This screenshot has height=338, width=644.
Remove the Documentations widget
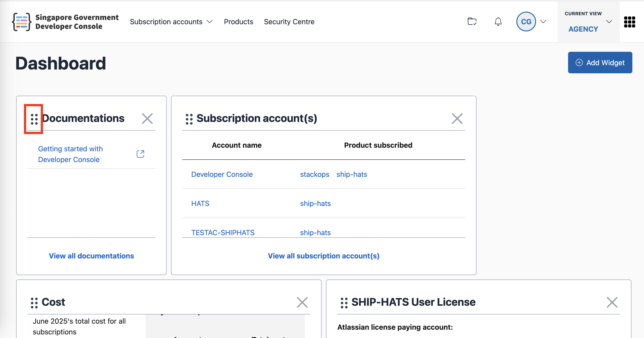(147, 119)
